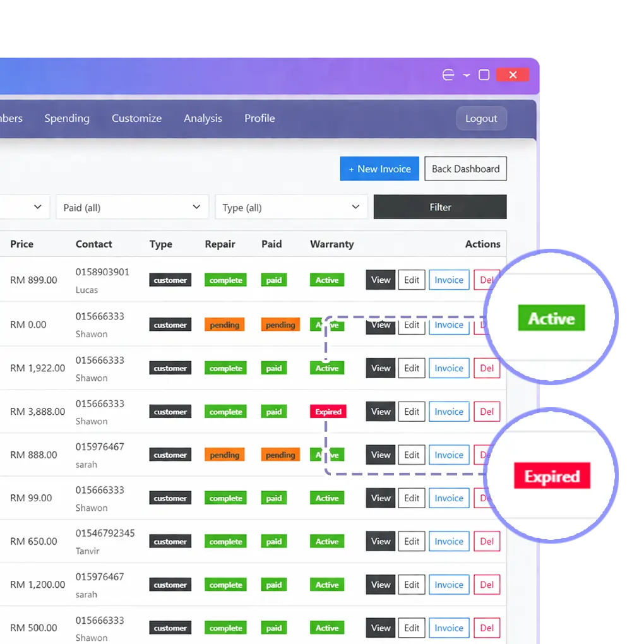This screenshot has width=644, height=644.
Task: Open the Analysis navigation tab
Action: coord(203,118)
